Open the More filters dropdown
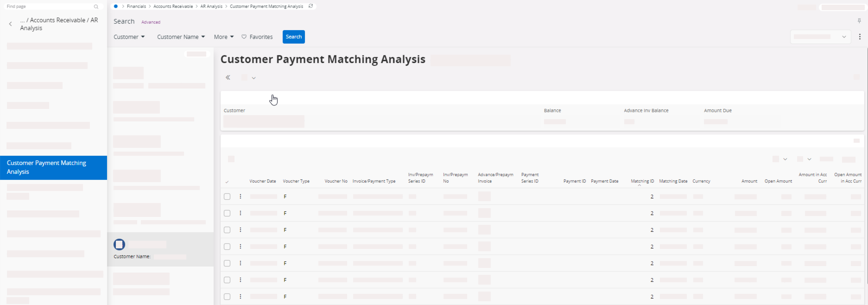 (x=223, y=37)
